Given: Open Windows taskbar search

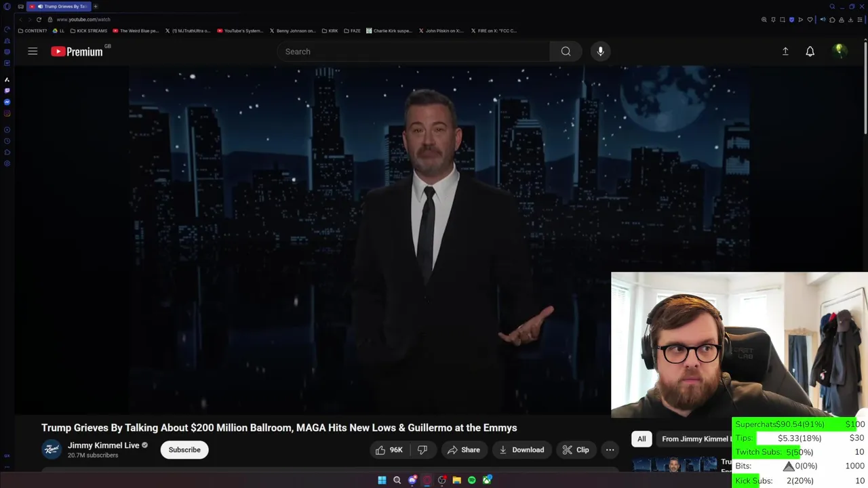Looking at the screenshot, I should pos(397,480).
